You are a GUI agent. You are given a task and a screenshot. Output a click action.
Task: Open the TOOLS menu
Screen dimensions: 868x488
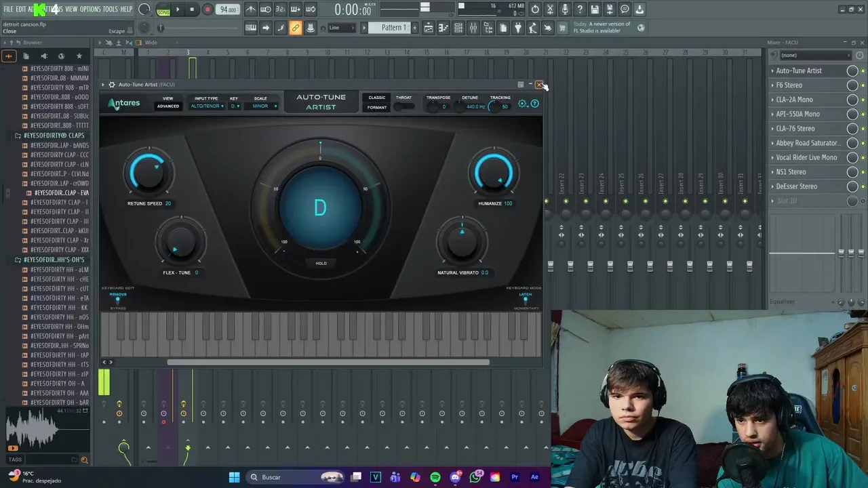[x=110, y=9]
